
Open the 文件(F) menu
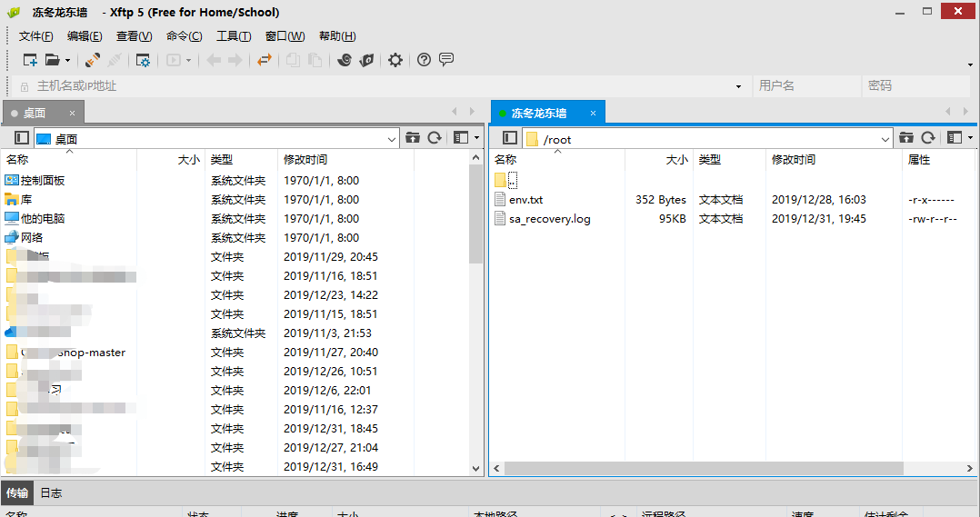click(35, 36)
